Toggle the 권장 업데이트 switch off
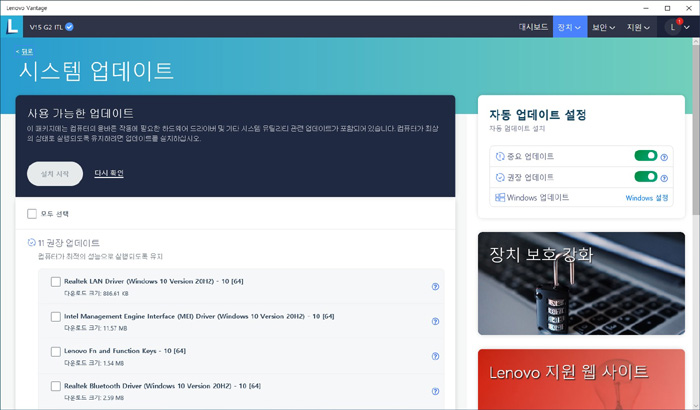The height and width of the screenshot is (410, 700). (646, 176)
